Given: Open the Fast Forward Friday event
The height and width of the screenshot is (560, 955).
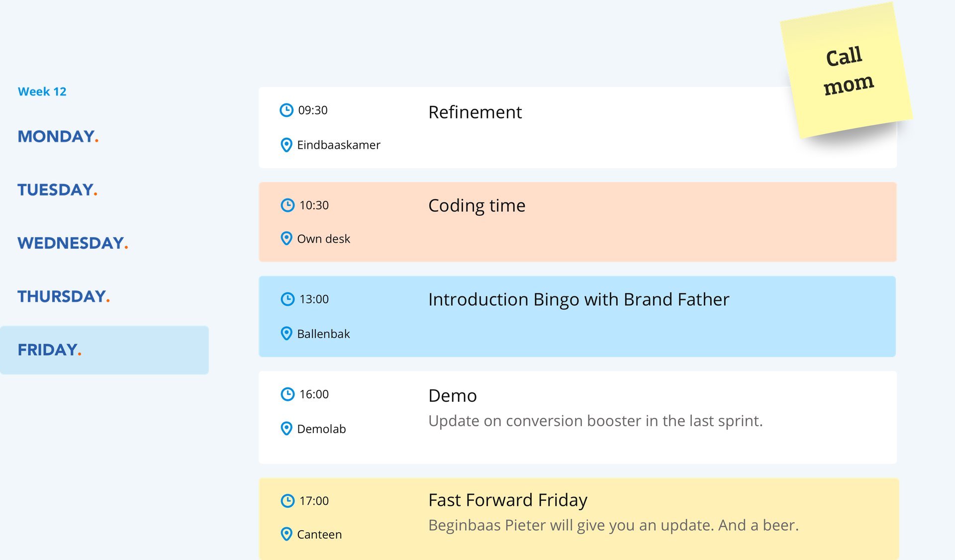Looking at the screenshot, I should pyautogui.click(x=507, y=500).
